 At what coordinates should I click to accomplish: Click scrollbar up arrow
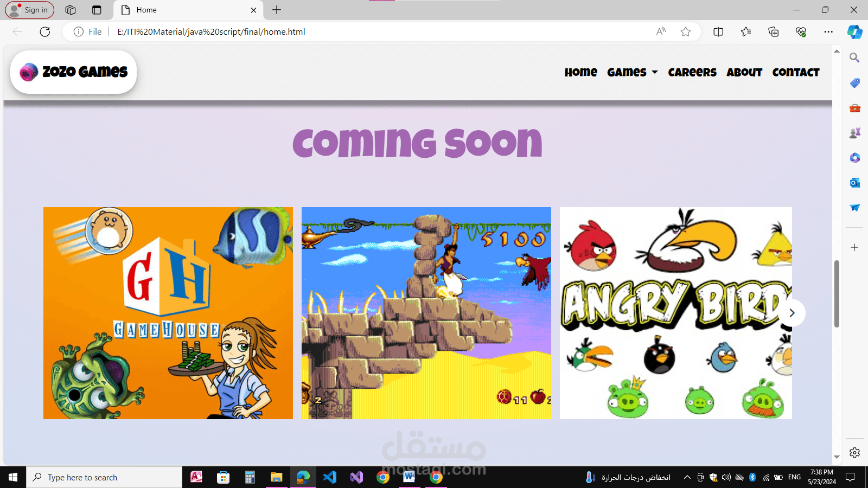tap(837, 51)
